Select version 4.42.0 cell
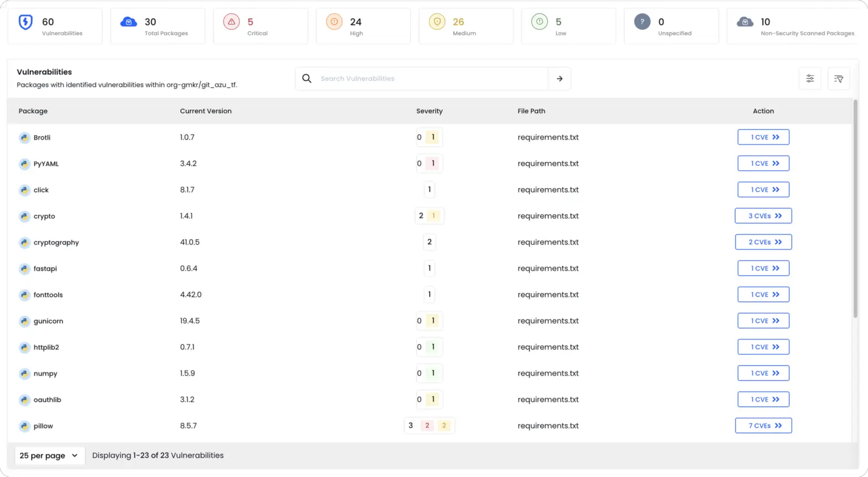The image size is (868, 477). [x=191, y=295]
